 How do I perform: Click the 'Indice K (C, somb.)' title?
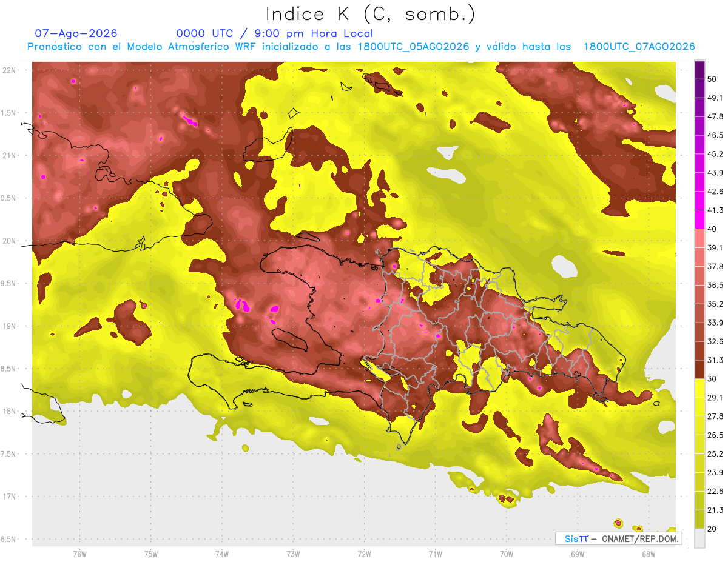click(371, 14)
